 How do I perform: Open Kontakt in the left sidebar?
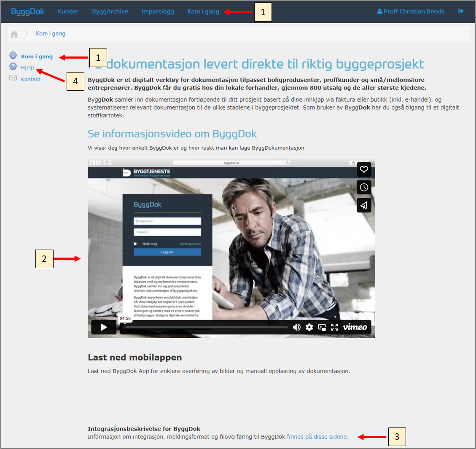[31, 79]
